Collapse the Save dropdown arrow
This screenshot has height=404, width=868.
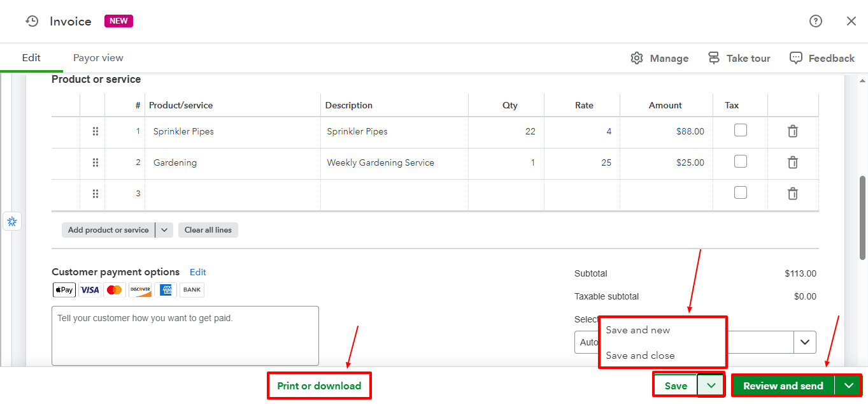click(711, 386)
